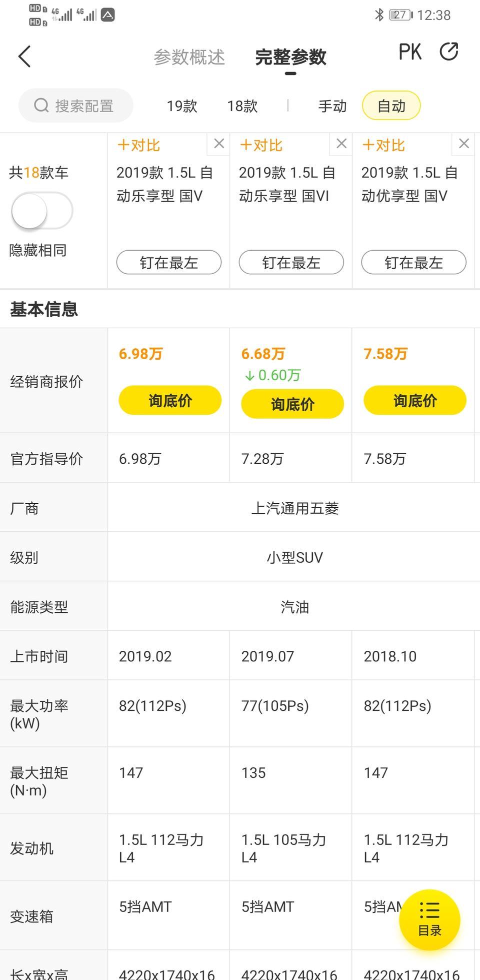Tap 询底价 under 7.58万

415,400
